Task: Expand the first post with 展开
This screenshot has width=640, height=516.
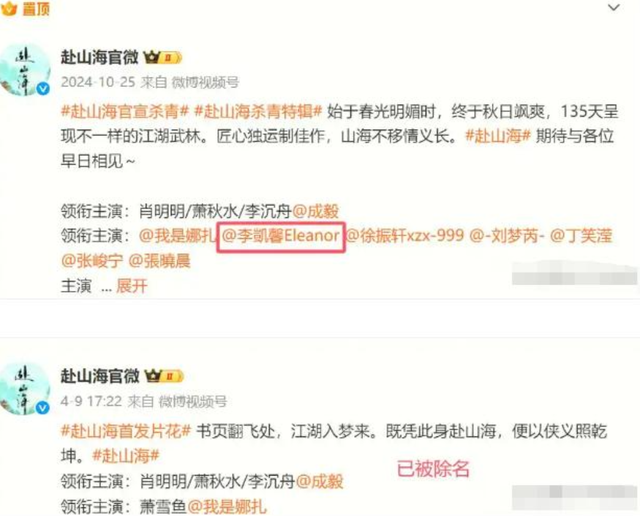Action: click(x=131, y=286)
